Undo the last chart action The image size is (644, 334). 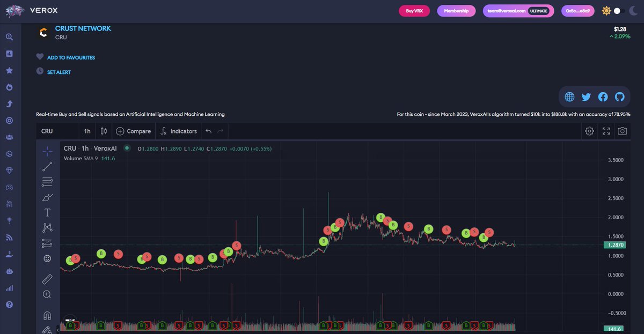click(209, 131)
